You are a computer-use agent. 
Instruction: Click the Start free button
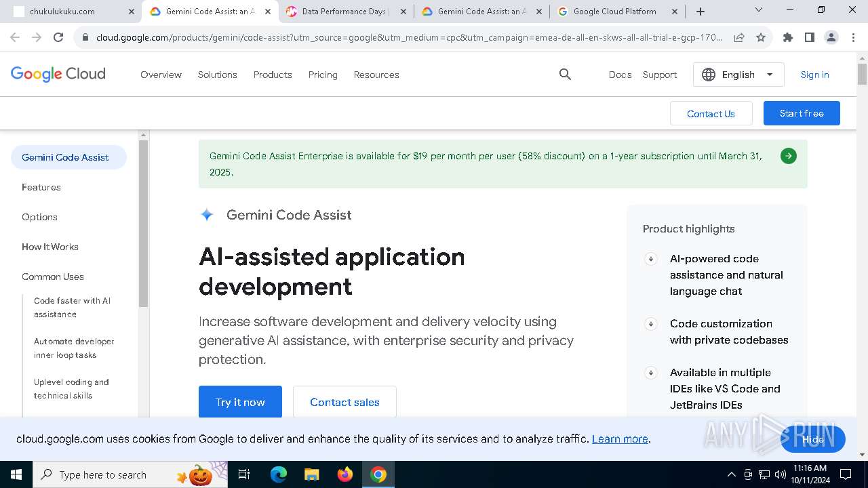point(802,113)
